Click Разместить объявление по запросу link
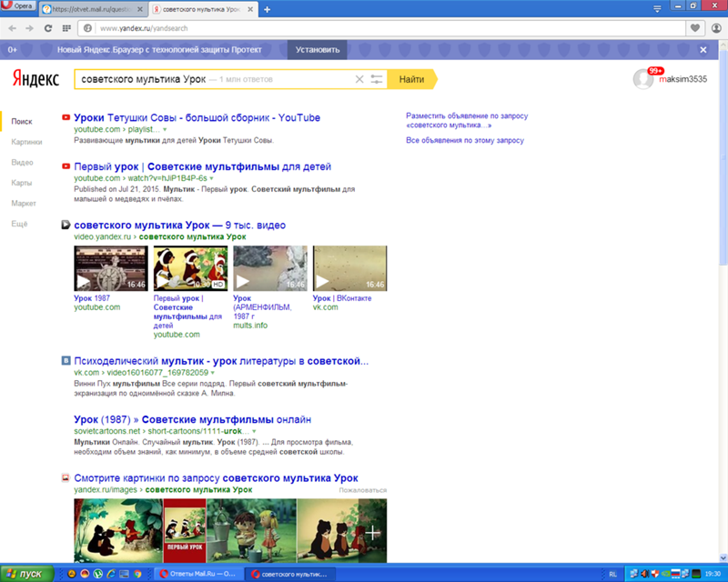The height and width of the screenshot is (582, 728). point(467,120)
